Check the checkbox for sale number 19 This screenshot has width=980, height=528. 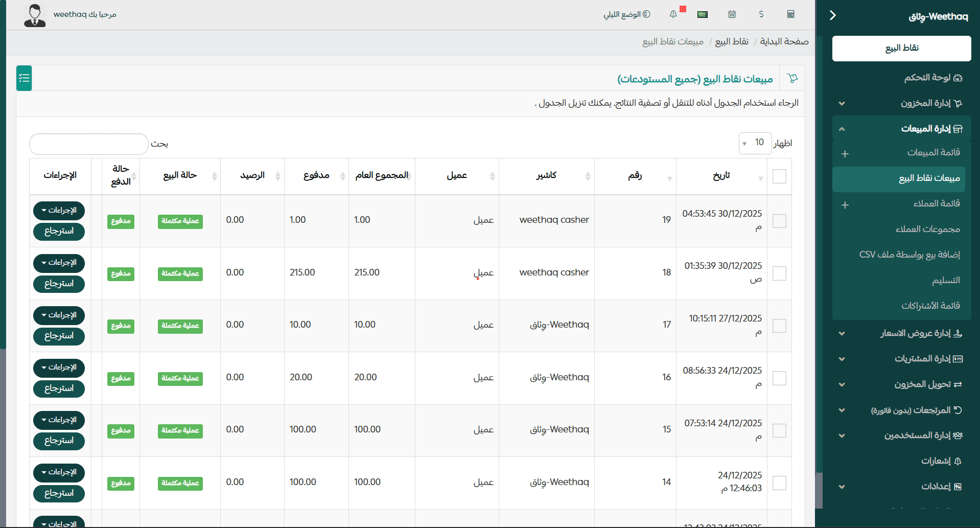tap(779, 221)
